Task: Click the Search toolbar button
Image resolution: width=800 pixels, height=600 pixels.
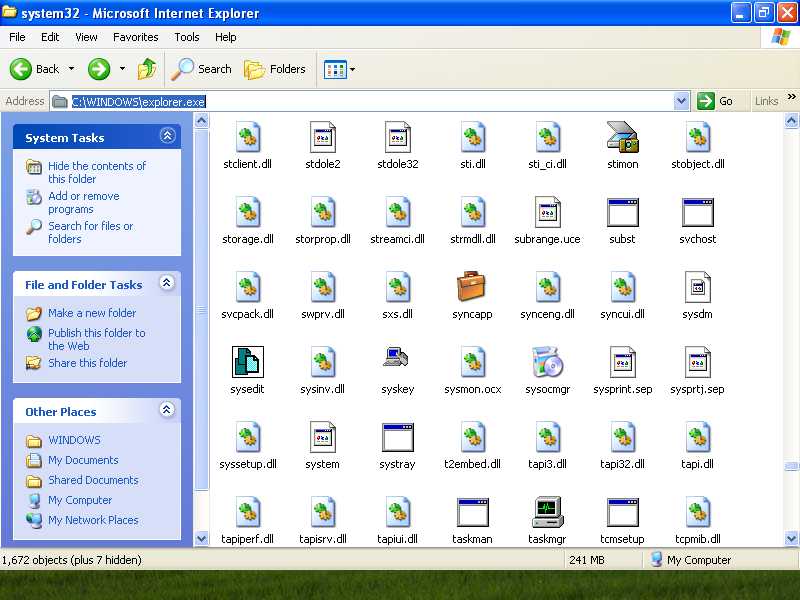Action: (x=202, y=69)
